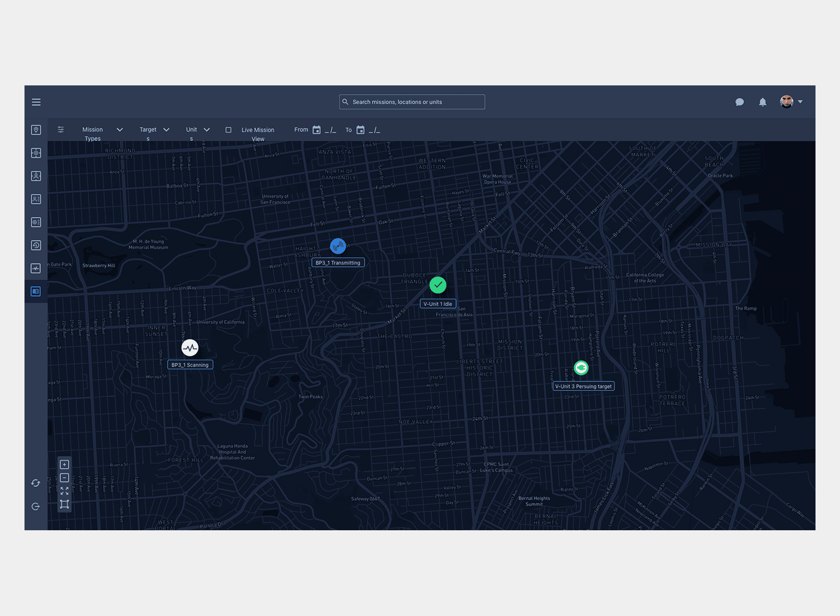
Task: Expand the Mission Types dropdown
Action: tap(120, 130)
